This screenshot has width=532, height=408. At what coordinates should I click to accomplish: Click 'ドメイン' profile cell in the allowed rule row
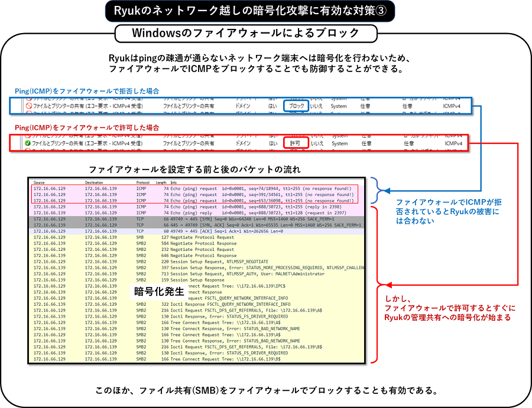244,143
